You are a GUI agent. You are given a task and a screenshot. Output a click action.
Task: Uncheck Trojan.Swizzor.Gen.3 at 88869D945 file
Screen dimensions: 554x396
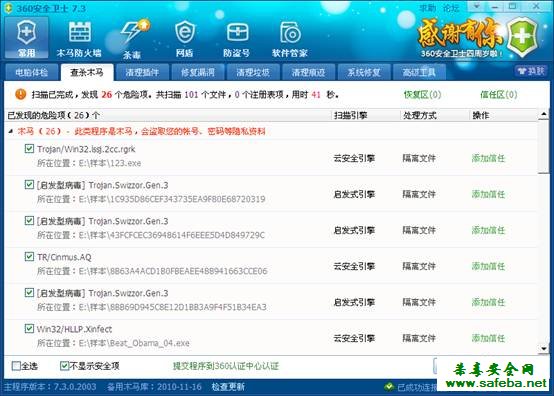(x=29, y=293)
